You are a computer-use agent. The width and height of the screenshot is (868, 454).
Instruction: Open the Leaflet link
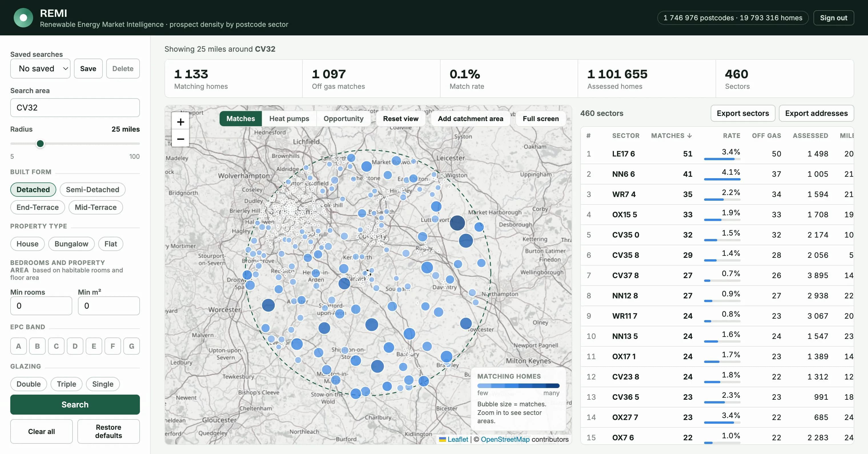[458, 439]
